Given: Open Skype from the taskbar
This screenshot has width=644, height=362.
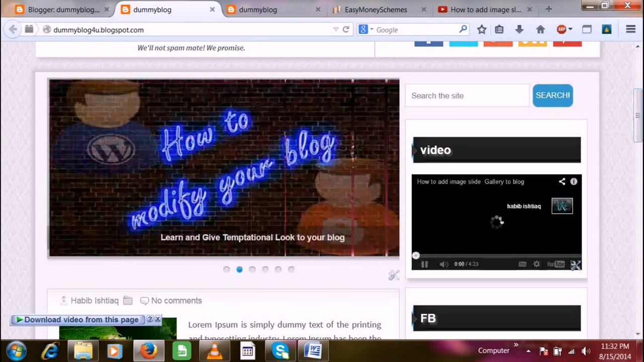Looking at the screenshot, I should [280, 350].
